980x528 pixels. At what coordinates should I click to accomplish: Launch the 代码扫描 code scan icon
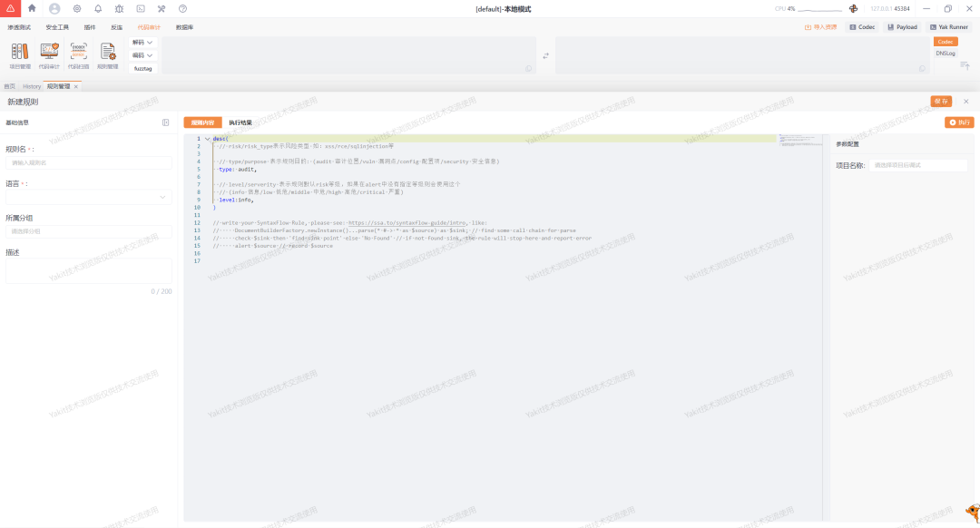(x=79, y=51)
